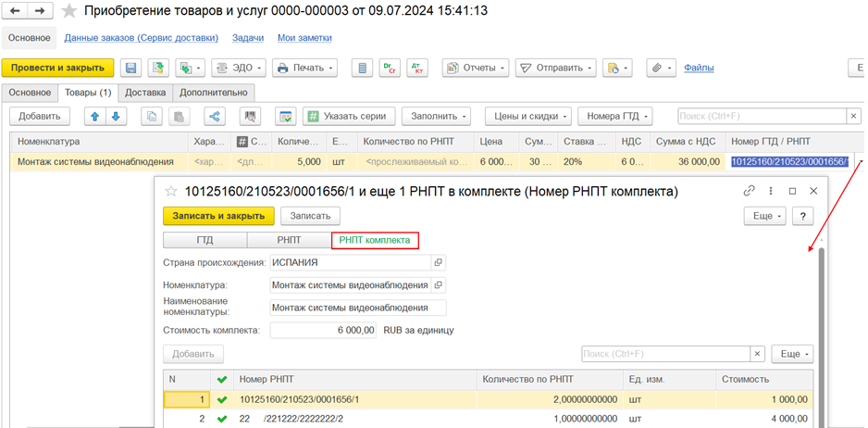Click the paste rows icon
The image size is (868, 428).
[179, 117]
